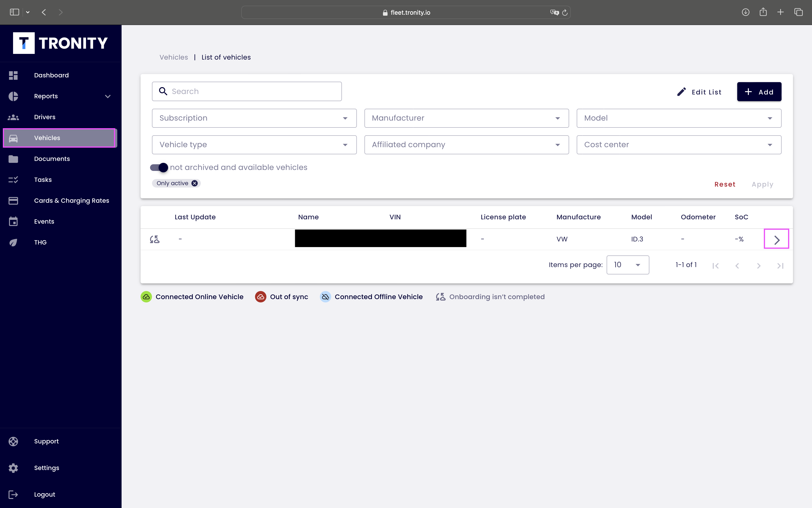
Task: Open the Affiliated company dropdown
Action: pyautogui.click(x=466, y=145)
